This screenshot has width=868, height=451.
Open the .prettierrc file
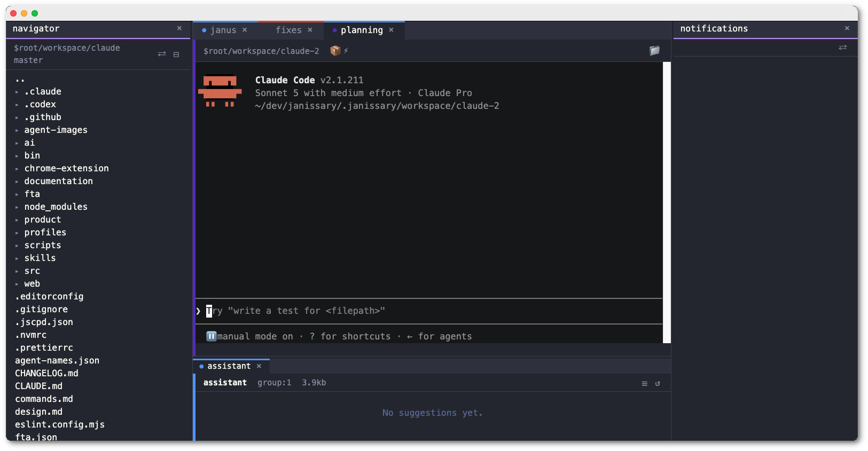[x=44, y=348]
